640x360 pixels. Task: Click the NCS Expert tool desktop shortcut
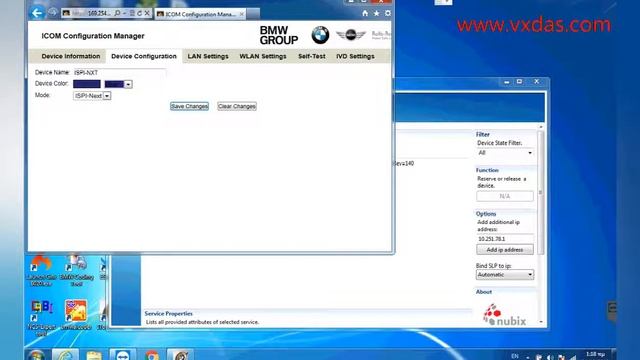41,318
